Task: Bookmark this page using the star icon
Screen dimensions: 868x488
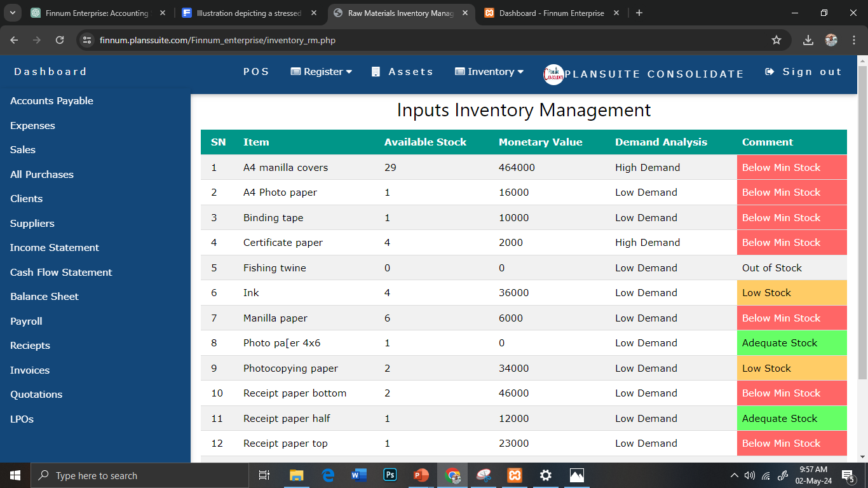Action: (x=776, y=39)
